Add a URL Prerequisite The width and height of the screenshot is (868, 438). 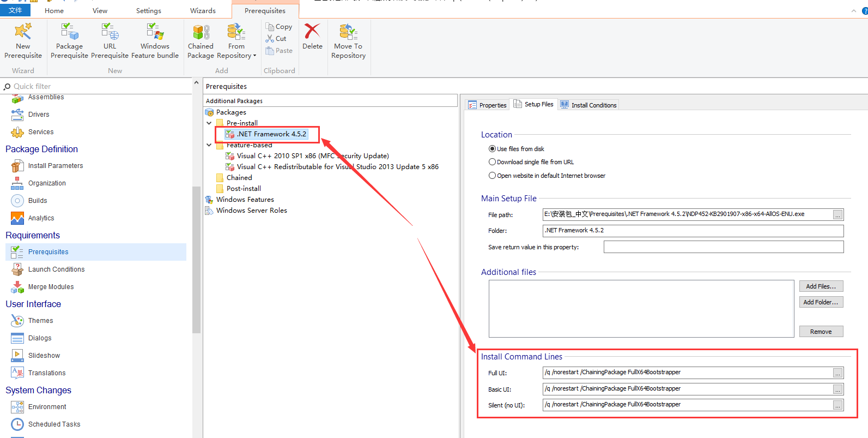[x=110, y=41]
